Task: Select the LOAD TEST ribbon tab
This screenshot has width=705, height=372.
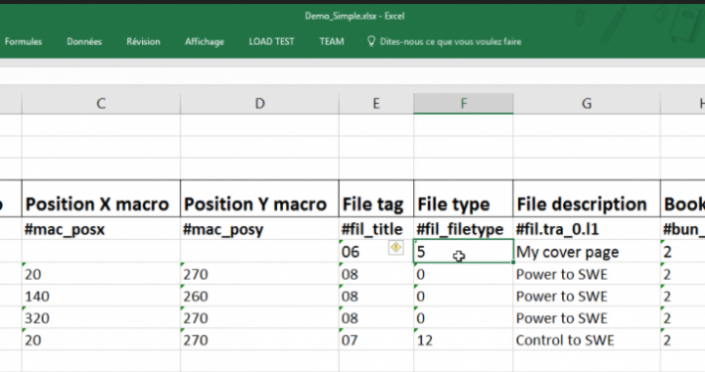Action: coord(272,41)
